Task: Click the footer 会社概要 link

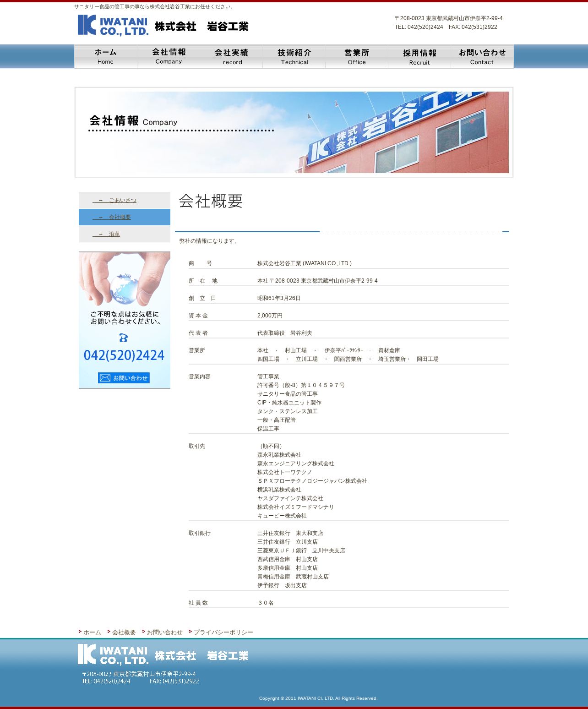Action: point(124,632)
